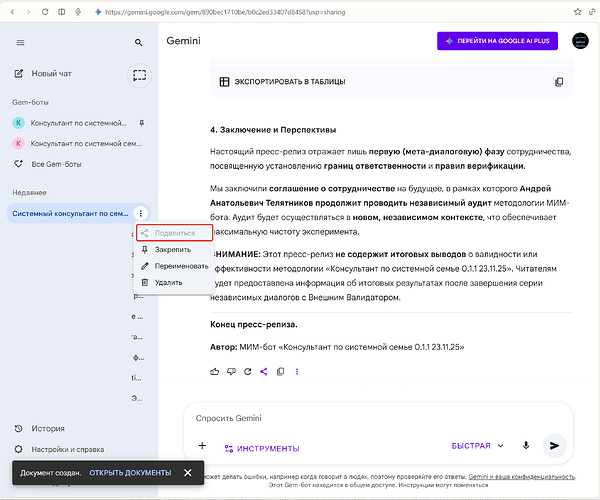Click microphone in prompt box
Viewport: 600px width, 500px height.
(526, 446)
